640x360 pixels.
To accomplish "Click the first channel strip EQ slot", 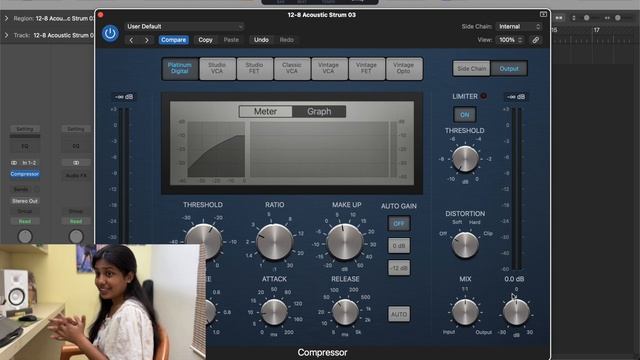I will coord(25,146).
